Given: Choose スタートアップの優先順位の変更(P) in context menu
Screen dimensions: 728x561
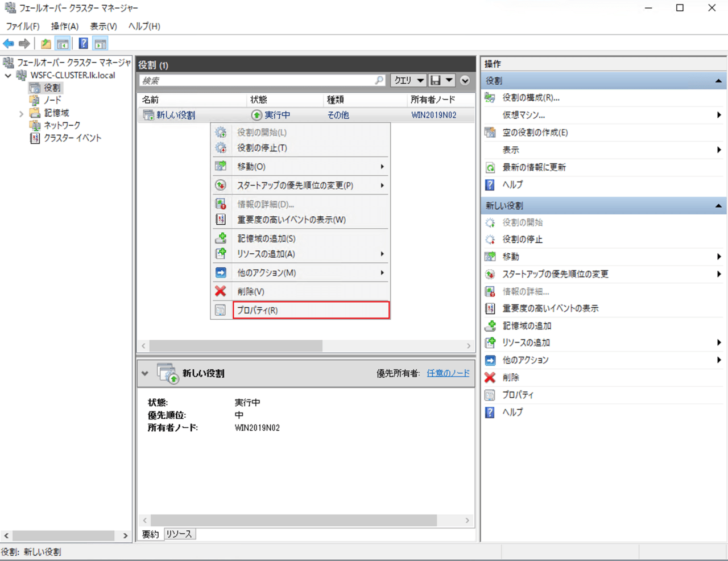Looking at the screenshot, I should (300, 185).
